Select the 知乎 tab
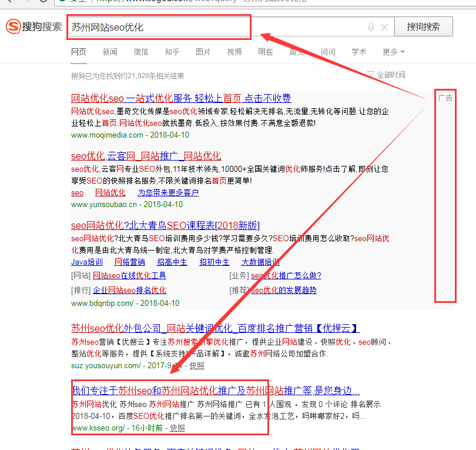This screenshot has width=476, height=450. click(x=172, y=52)
